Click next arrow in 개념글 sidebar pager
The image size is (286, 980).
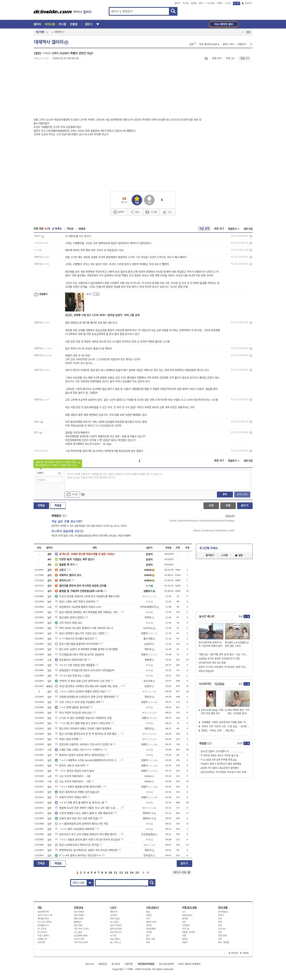249,743
